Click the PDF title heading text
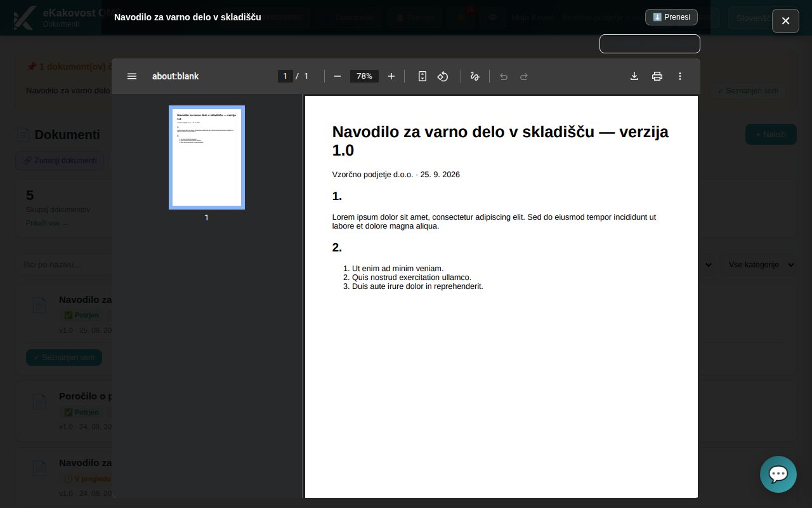This screenshot has width=812, height=508. coord(501,141)
